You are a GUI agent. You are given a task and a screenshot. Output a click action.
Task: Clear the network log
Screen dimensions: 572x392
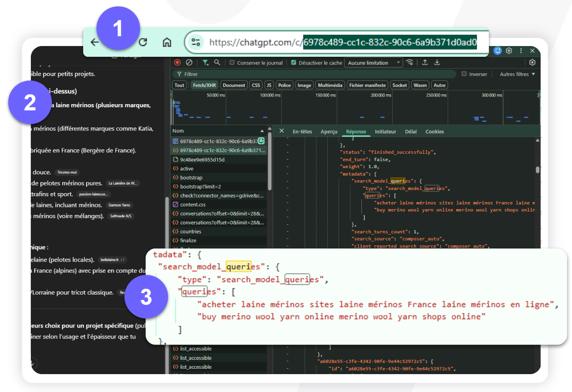pos(189,63)
